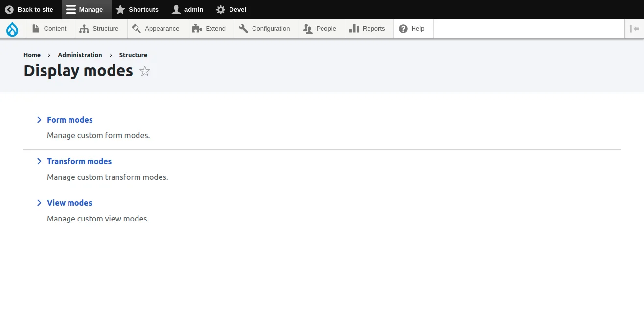
Task: Open the admin user menu
Action: pos(187,9)
